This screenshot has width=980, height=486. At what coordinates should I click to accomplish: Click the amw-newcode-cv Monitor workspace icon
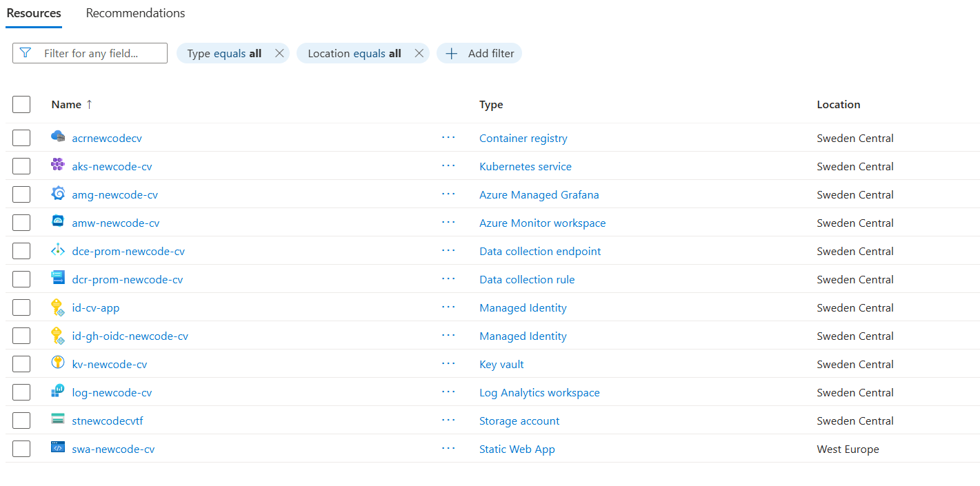pos(58,222)
